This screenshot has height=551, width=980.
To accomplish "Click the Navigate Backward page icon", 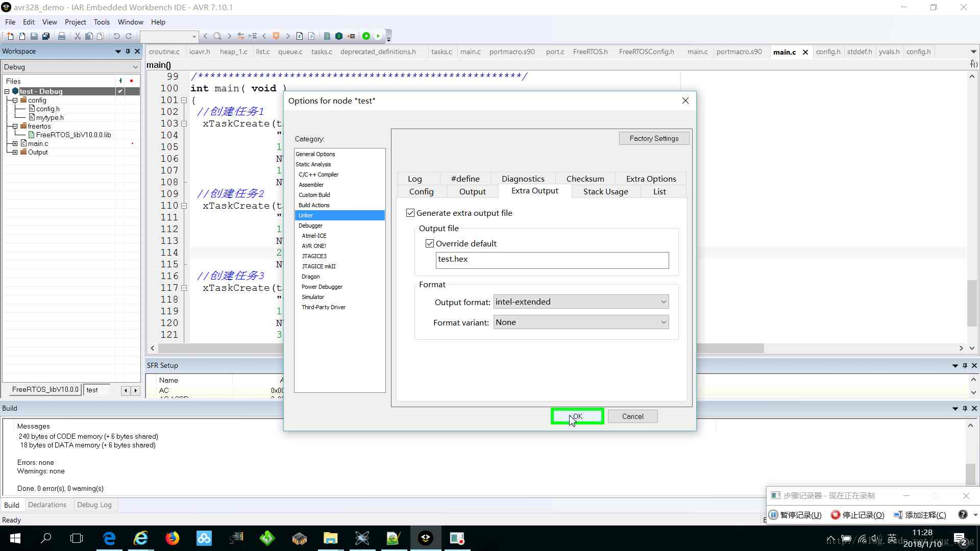I will coord(300,36).
